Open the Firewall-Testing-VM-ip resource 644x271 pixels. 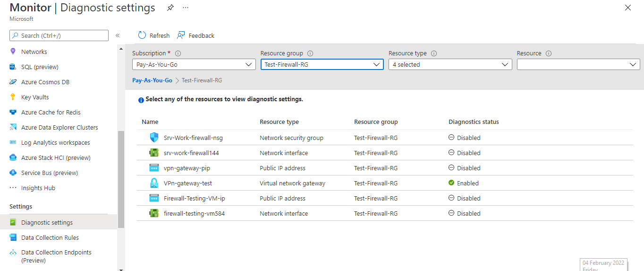[195, 198]
